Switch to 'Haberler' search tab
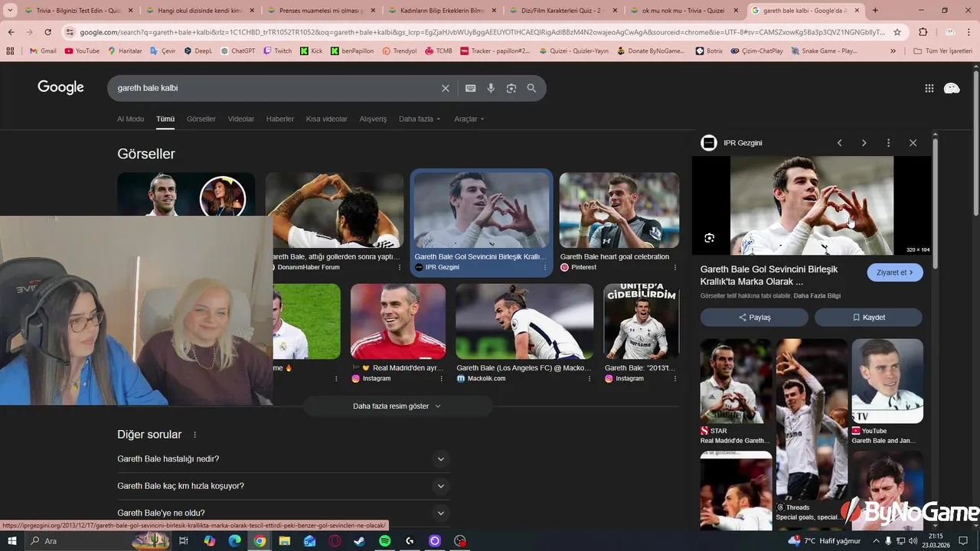980x551 pixels. (280, 119)
